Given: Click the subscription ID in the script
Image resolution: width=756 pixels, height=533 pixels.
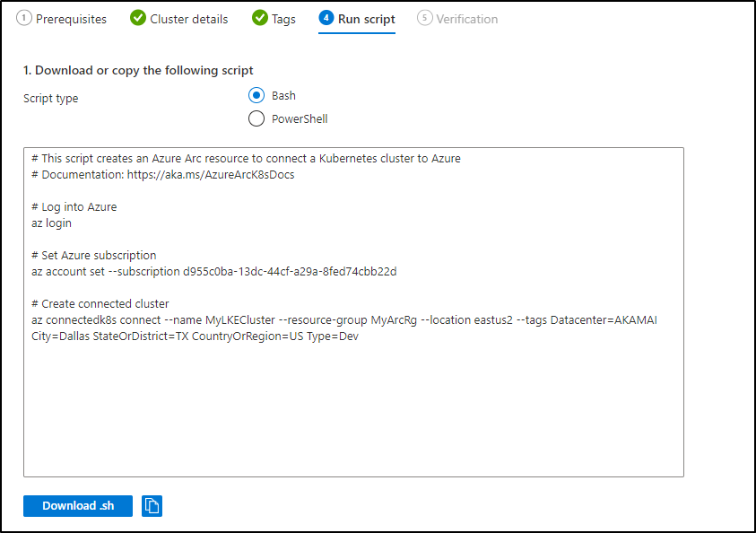Looking at the screenshot, I should (290, 272).
